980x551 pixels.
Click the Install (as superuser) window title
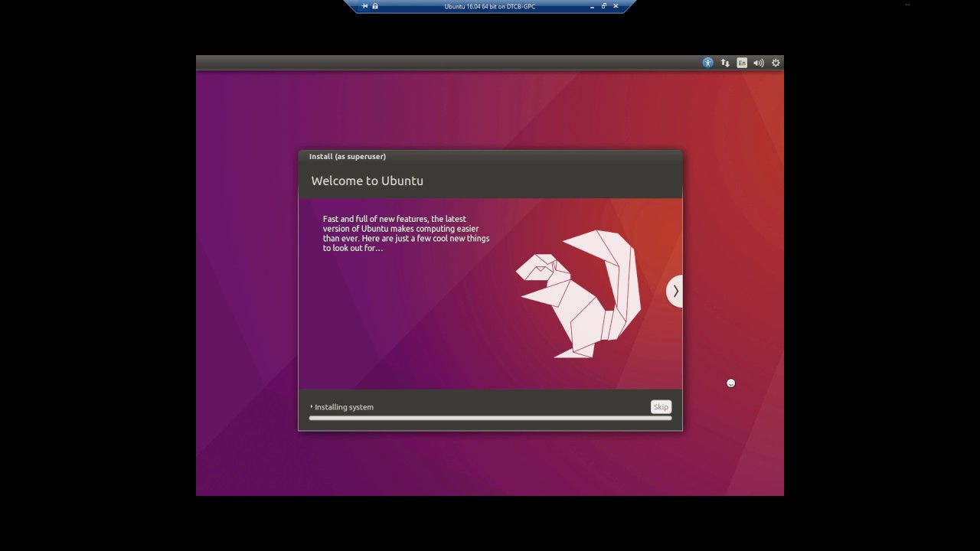point(348,156)
